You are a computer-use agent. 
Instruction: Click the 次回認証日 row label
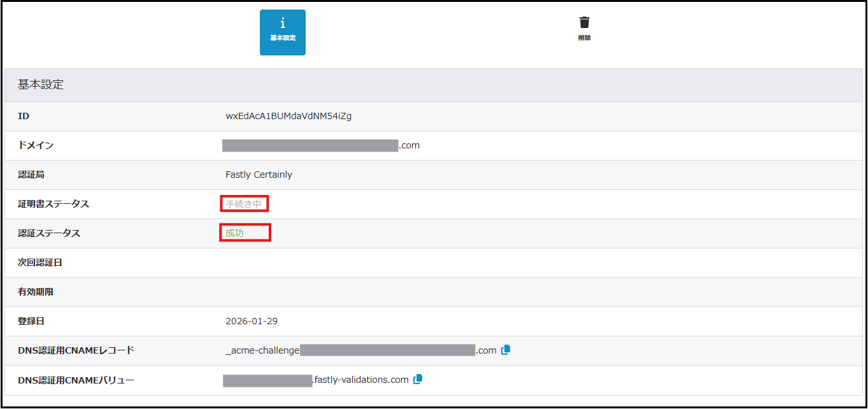tap(40, 262)
